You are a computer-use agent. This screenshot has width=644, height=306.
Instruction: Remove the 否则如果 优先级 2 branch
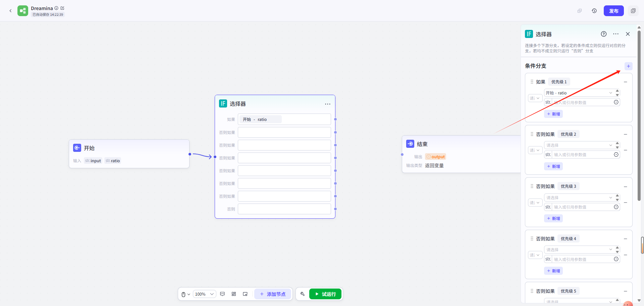coord(626,134)
